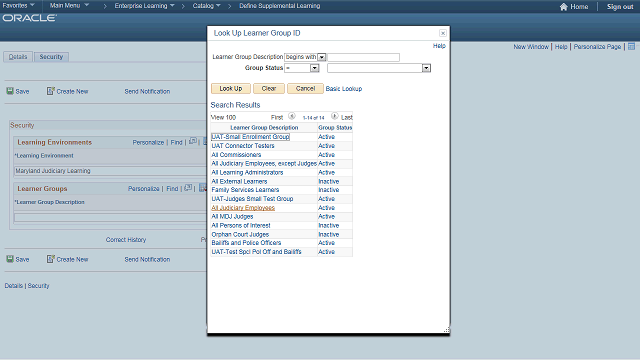Click Help link in page header
This screenshot has height=360, width=640.
coord(561,47)
